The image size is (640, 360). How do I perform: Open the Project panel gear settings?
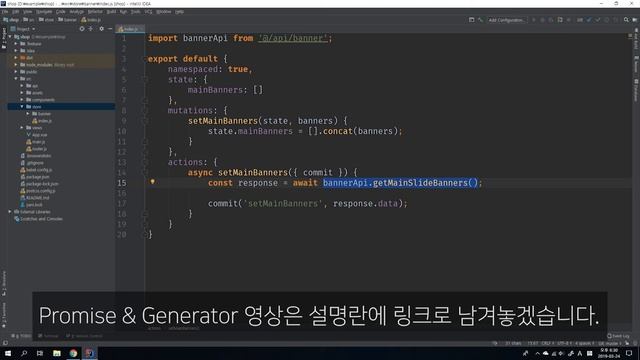click(101, 29)
